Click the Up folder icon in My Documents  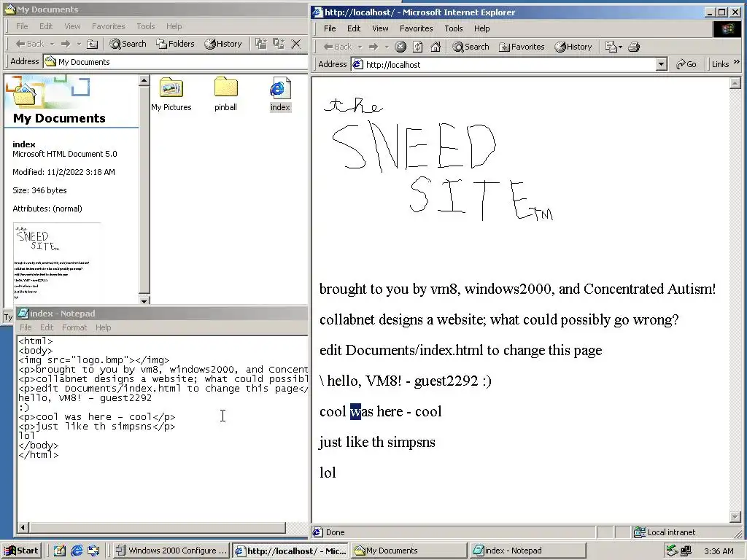coord(93,44)
